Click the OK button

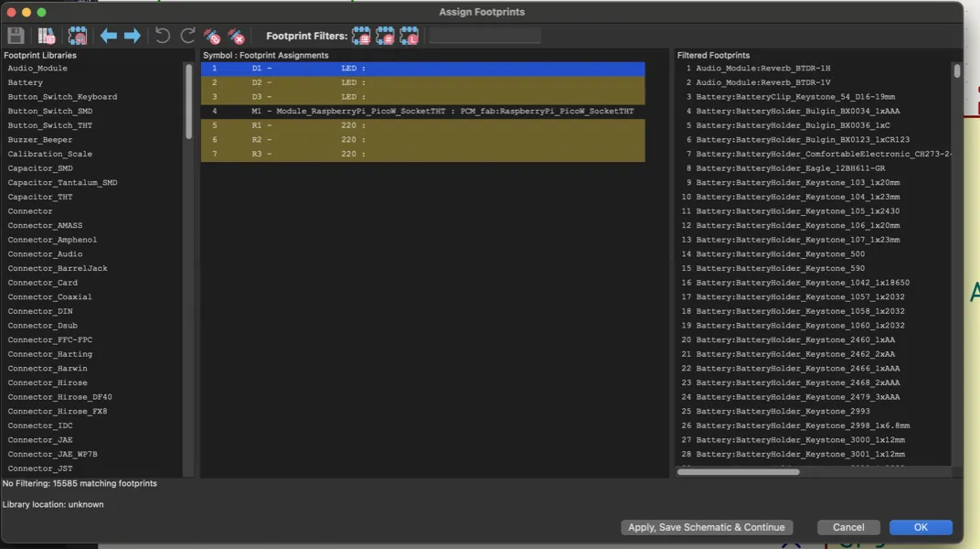921,527
